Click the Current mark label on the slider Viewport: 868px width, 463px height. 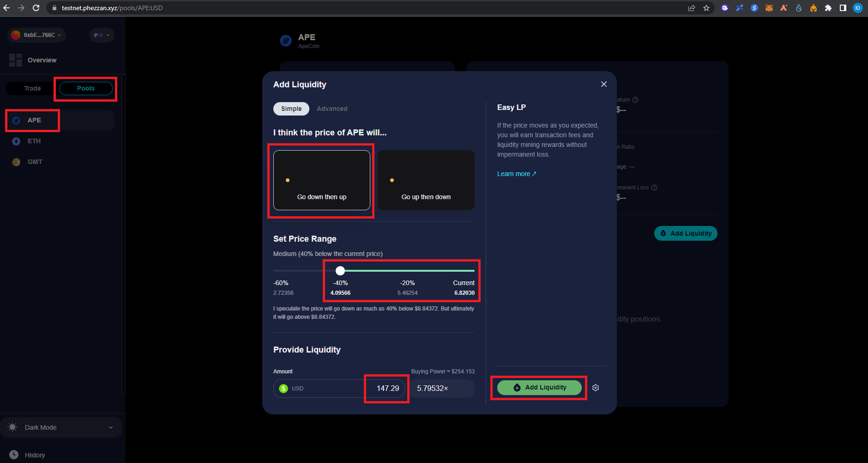click(x=464, y=283)
